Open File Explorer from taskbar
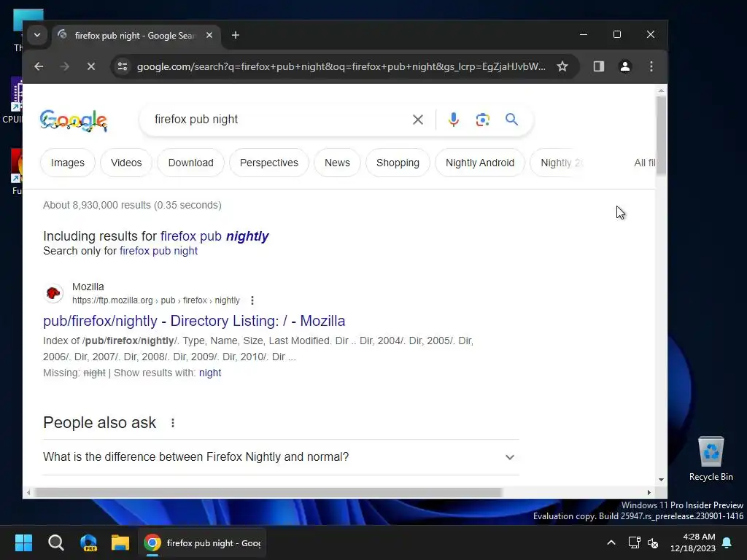The width and height of the screenshot is (747, 560). click(x=120, y=542)
